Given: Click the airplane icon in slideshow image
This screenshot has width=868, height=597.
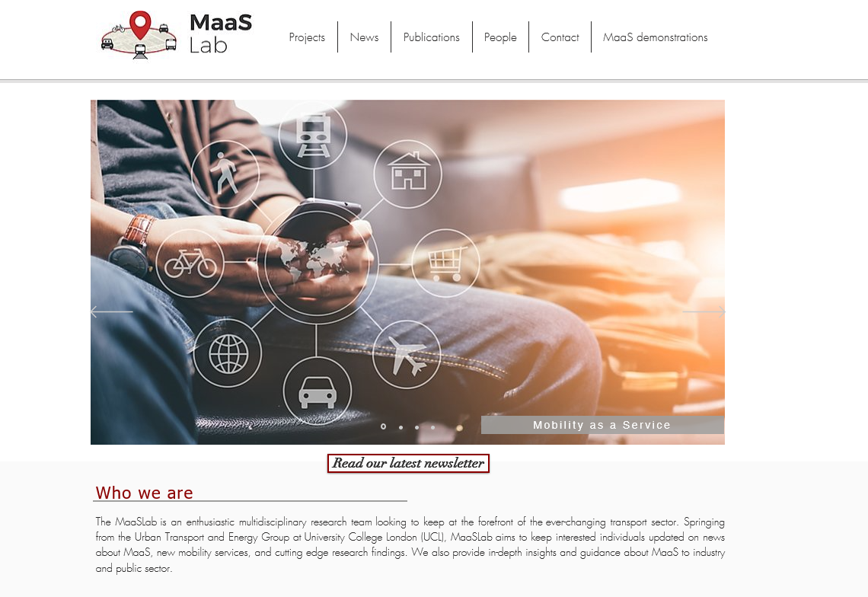Looking at the screenshot, I should [x=407, y=354].
